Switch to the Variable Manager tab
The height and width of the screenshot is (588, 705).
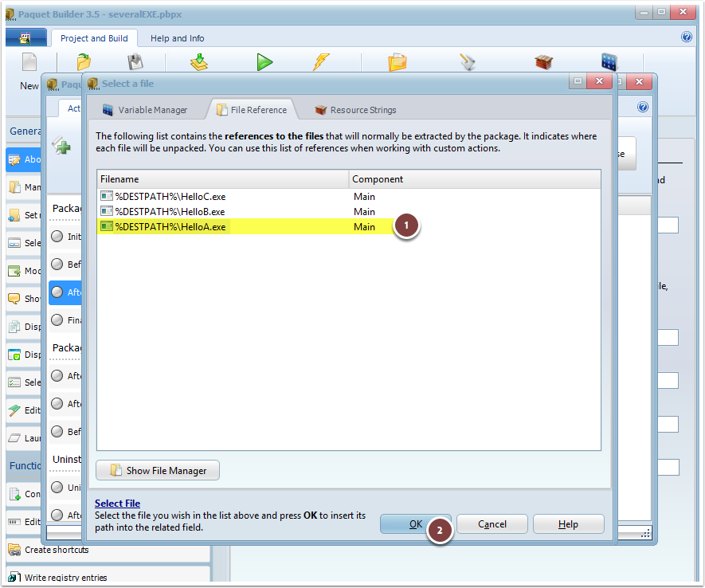pos(145,110)
